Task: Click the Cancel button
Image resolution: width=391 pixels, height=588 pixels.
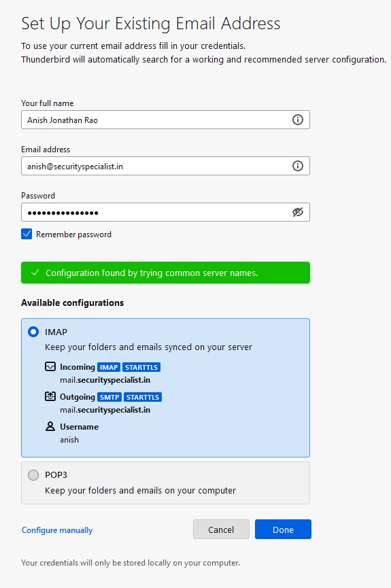Action: click(221, 530)
